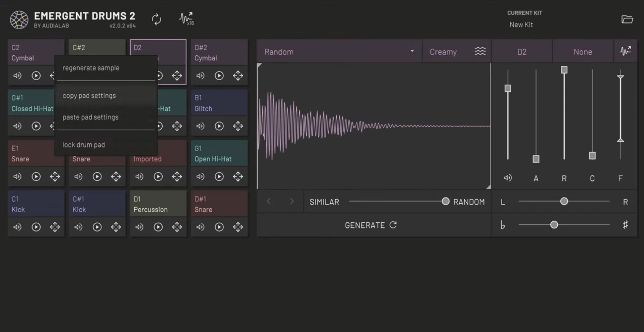Mute the Imported pad
This screenshot has height=332, width=644.
pos(139,176)
